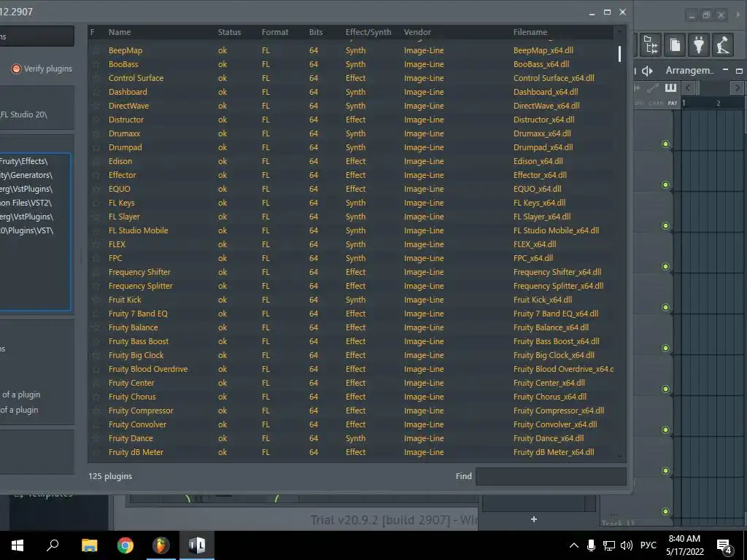
Task: Star Fruity Chorus as a favorite
Action: coord(96,397)
